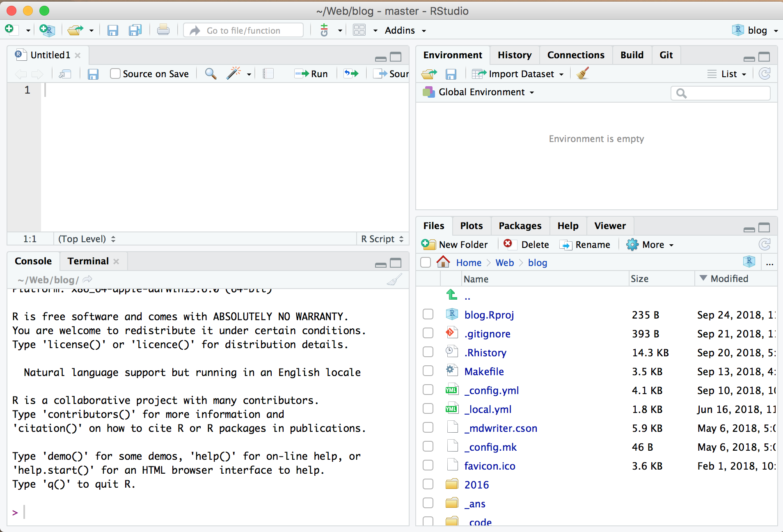Check the Makefile checkbox
Viewport: 783px width, 532px height.
click(428, 371)
